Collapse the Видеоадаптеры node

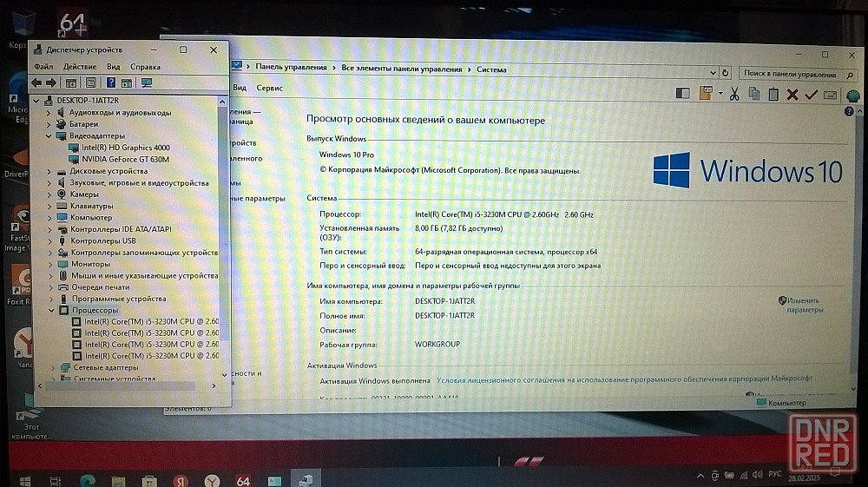[x=49, y=135]
